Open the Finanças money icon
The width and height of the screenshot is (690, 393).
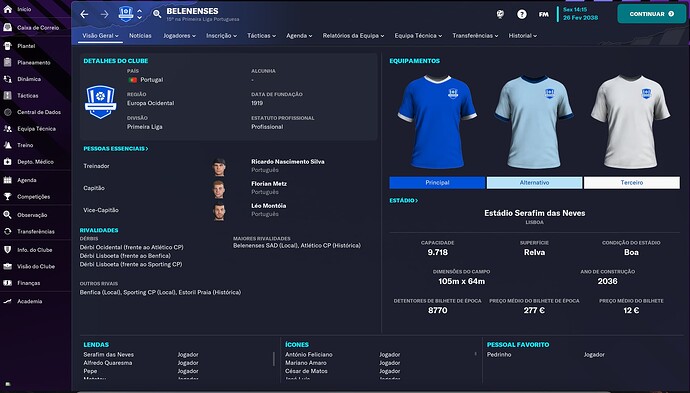tap(7, 283)
